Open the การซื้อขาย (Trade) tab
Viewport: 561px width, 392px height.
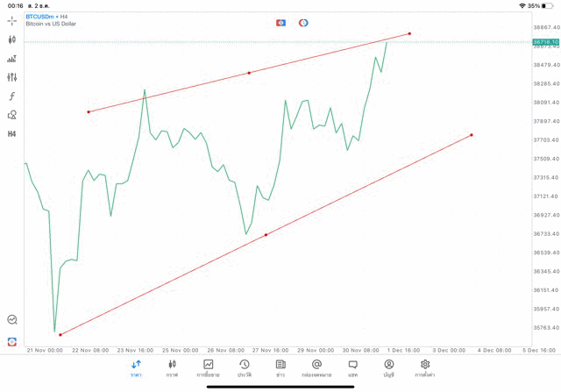click(209, 368)
